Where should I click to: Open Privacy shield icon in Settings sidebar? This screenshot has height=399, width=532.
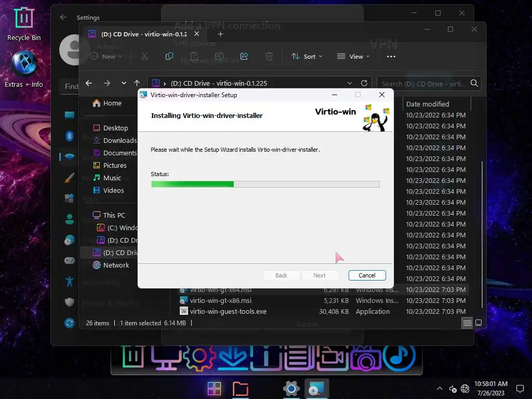(x=70, y=302)
